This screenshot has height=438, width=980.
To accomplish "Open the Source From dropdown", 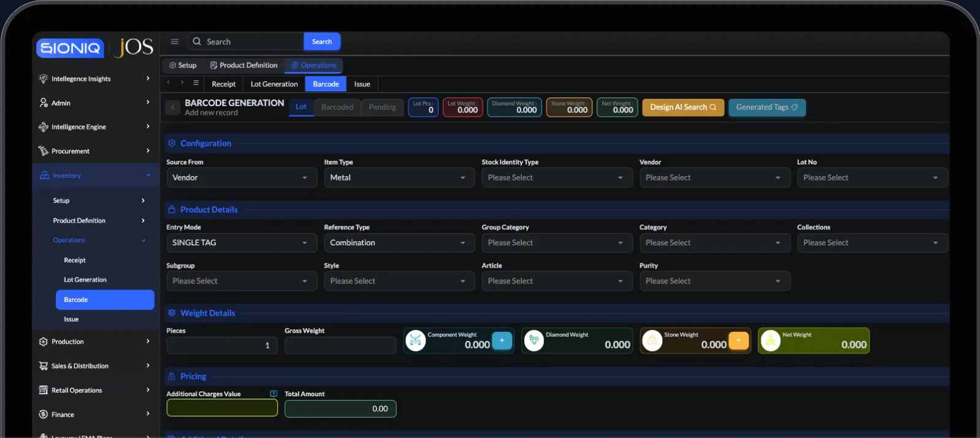I will click(x=242, y=177).
